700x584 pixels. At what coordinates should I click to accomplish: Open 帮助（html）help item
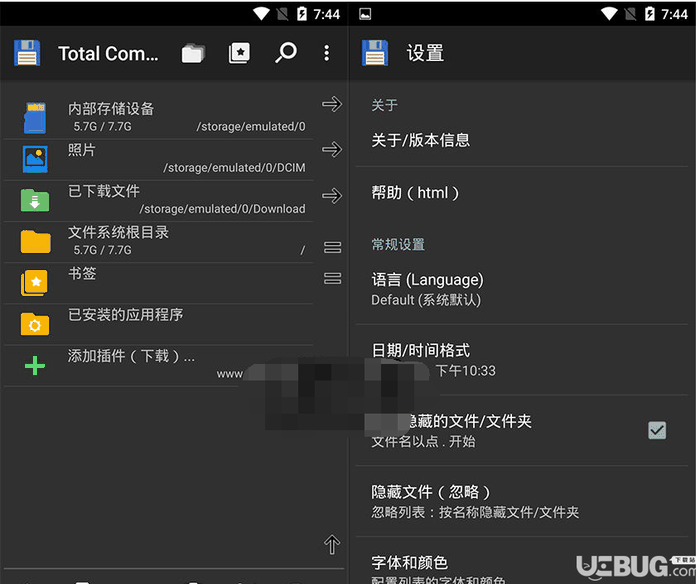click(521, 193)
